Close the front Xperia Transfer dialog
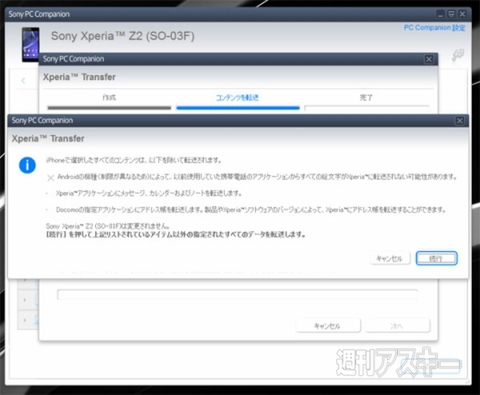 (459, 121)
